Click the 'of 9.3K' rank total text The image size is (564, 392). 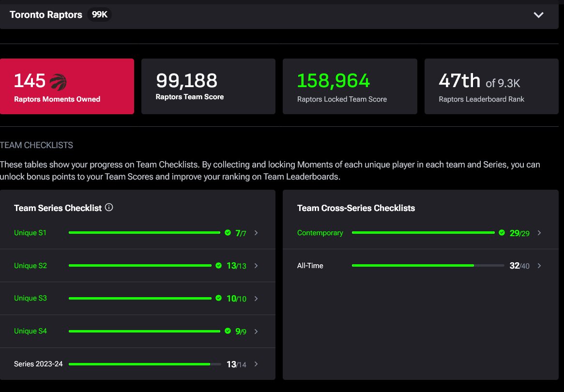[x=503, y=83]
